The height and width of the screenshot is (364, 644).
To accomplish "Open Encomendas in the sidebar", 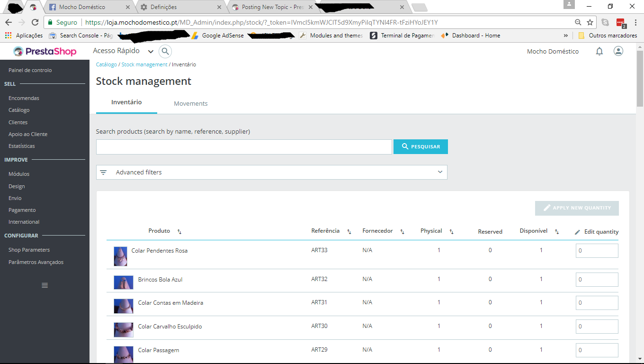I will pyautogui.click(x=24, y=98).
